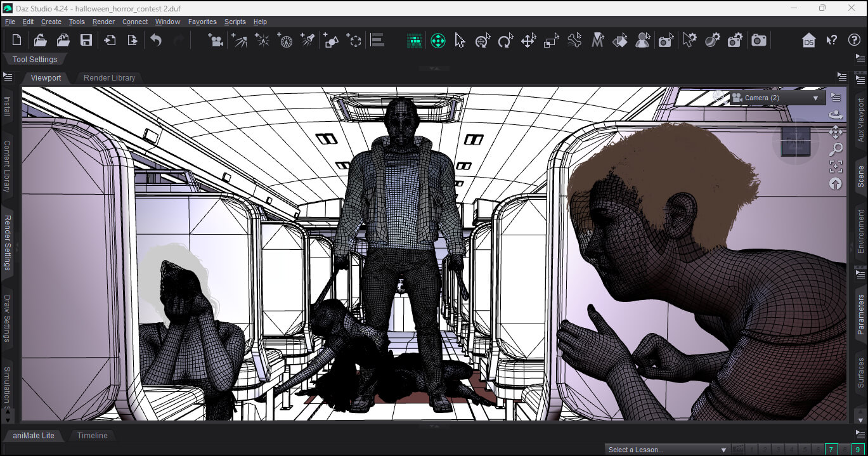
Task: Create a new primitive shape
Action: pyautogui.click(x=331, y=41)
